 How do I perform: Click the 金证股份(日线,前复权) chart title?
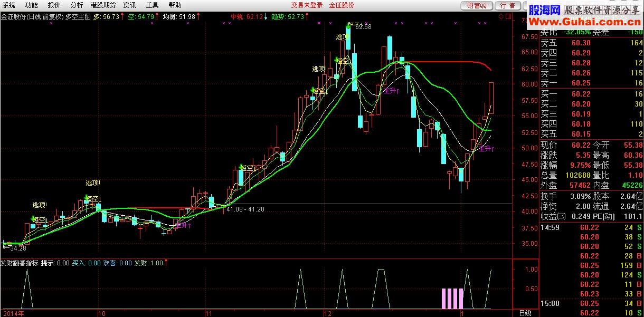[x=32, y=17]
